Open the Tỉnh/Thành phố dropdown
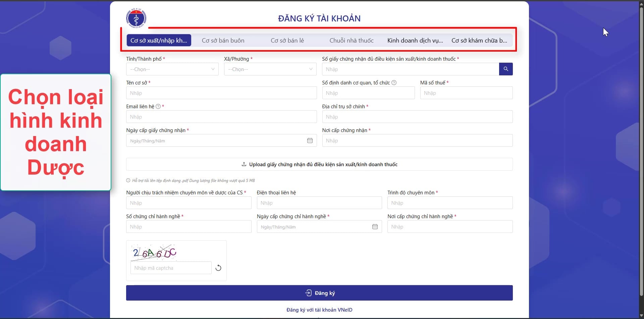This screenshot has height=319, width=644. [x=172, y=69]
